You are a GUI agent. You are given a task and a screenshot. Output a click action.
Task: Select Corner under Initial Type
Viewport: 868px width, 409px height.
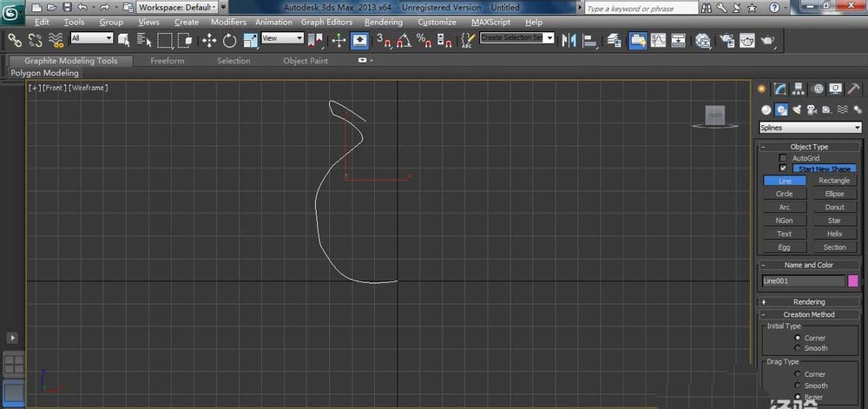click(798, 338)
